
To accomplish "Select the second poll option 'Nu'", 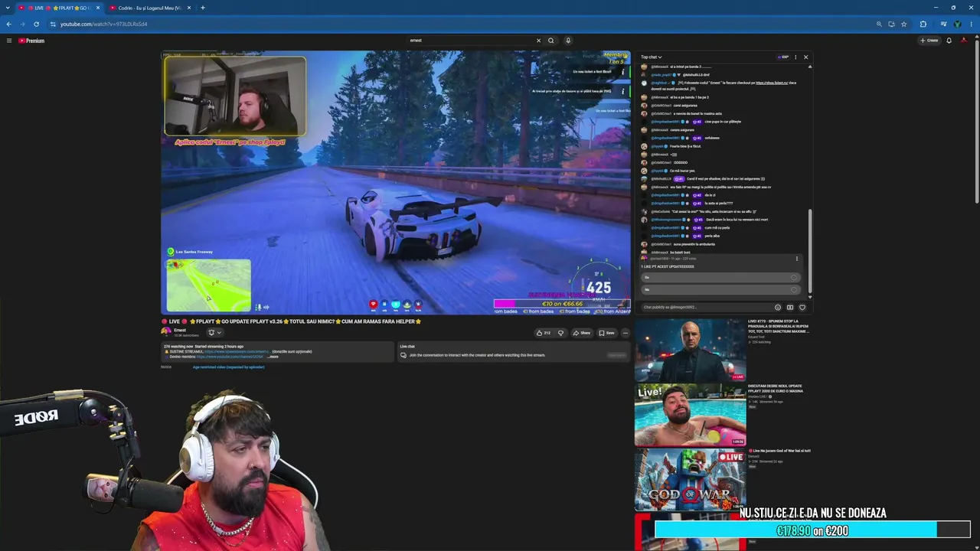I will coord(720,289).
